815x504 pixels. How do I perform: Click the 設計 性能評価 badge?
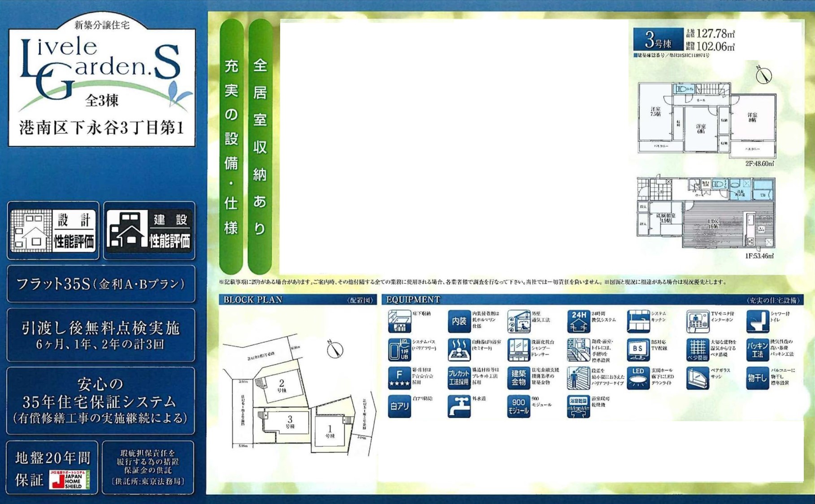(53, 231)
